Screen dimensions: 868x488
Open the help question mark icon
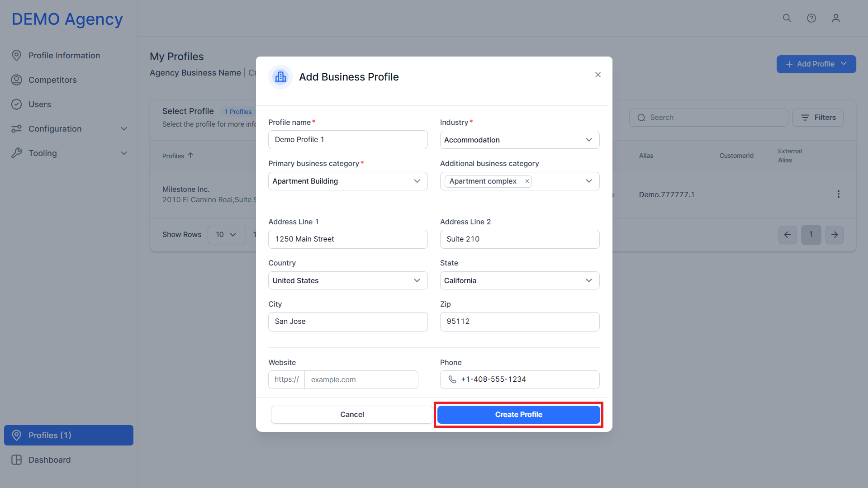[811, 18]
